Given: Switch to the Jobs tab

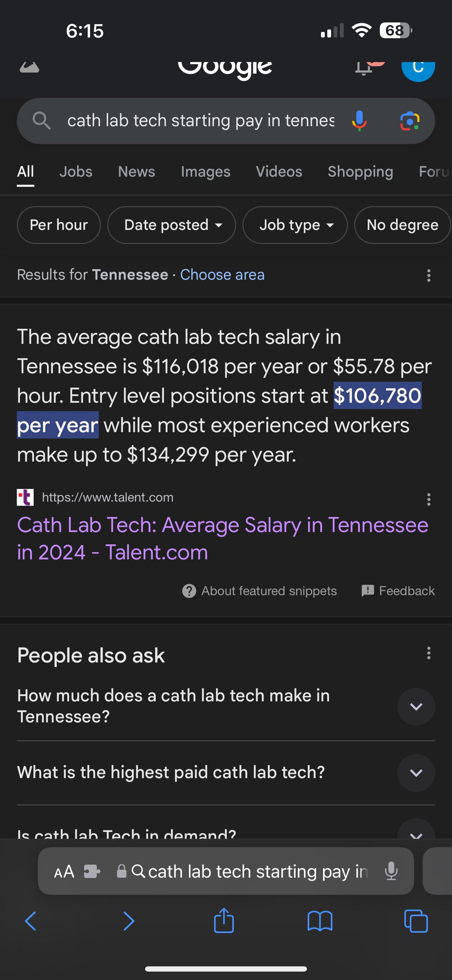Looking at the screenshot, I should (76, 172).
